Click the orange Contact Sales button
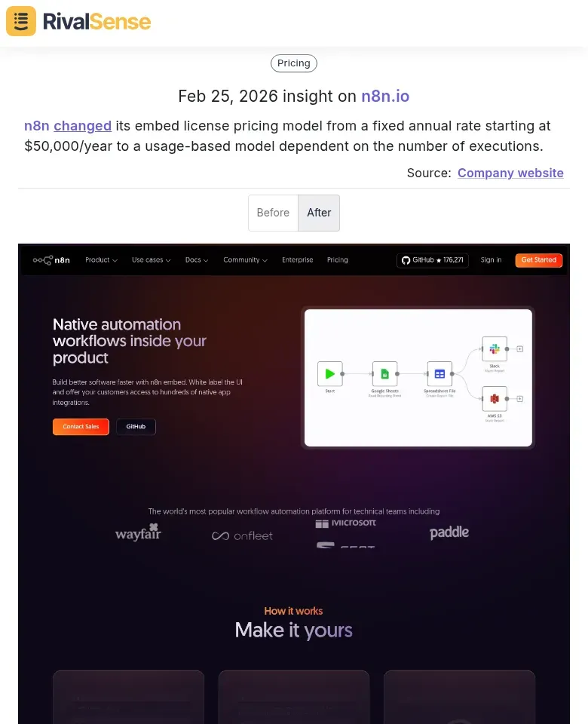588x724 pixels. pyautogui.click(x=81, y=426)
